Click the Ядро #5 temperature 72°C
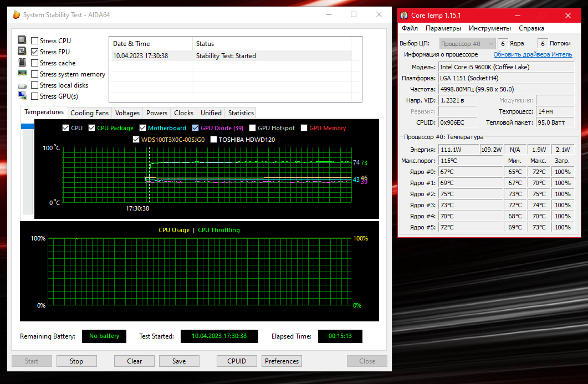 tap(471, 227)
